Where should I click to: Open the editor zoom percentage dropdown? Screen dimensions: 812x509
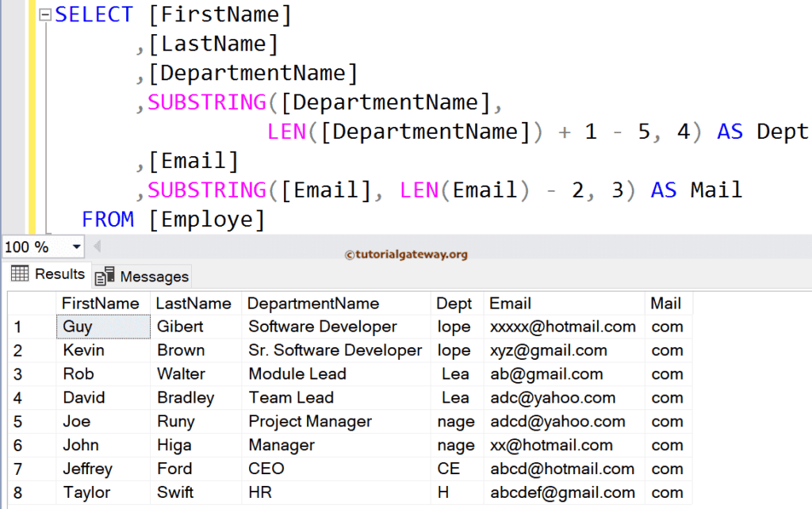(x=76, y=247)
